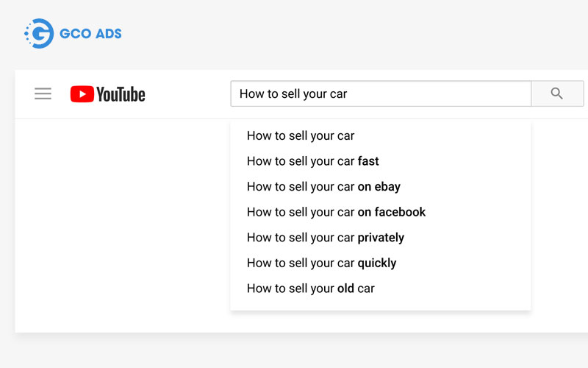Click the bold text 'on ebay'
This screenshot has width=588, height=368.
(379, 186)
